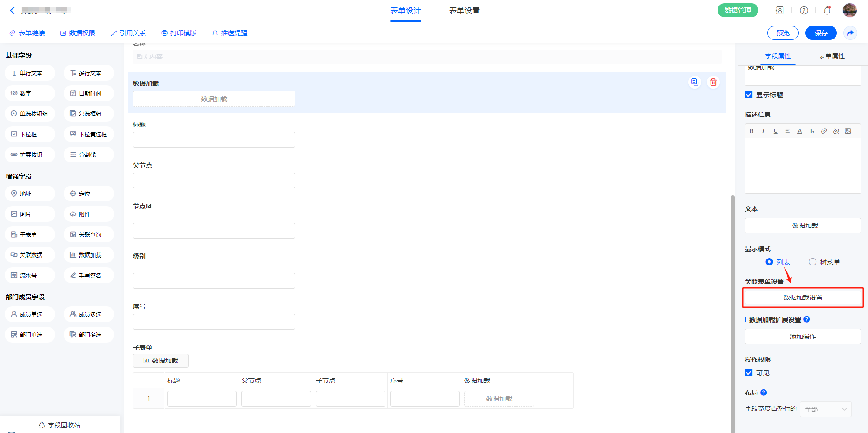
Task: Open the notification bell icon
Action: (827, 11)
